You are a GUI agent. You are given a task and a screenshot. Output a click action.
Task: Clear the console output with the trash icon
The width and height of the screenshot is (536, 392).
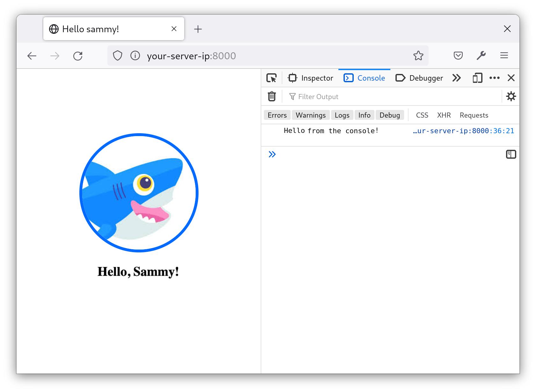(x=271, y=96)
